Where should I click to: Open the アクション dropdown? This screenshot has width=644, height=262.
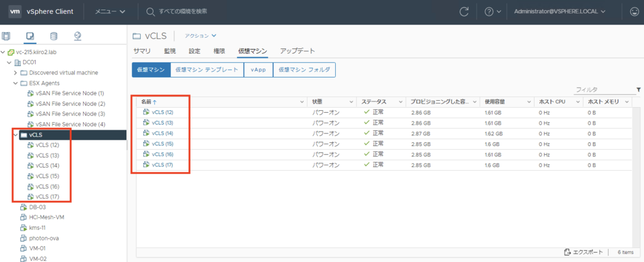pos(201,36)
